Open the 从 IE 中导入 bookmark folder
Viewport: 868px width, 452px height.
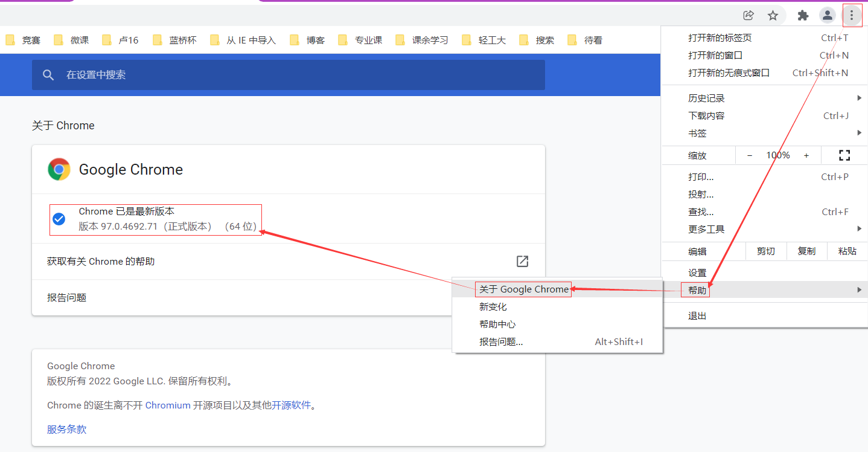[243, 40]
